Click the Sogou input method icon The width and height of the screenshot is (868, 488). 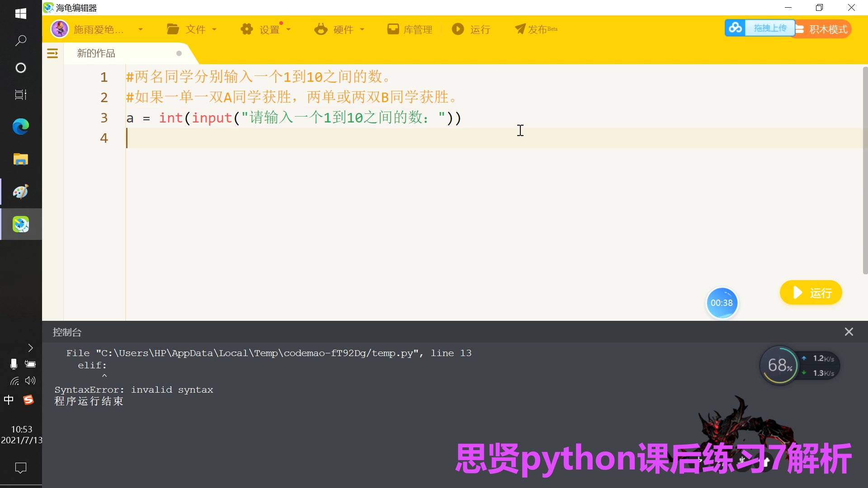pyautogui.click(x=28, y=400)
